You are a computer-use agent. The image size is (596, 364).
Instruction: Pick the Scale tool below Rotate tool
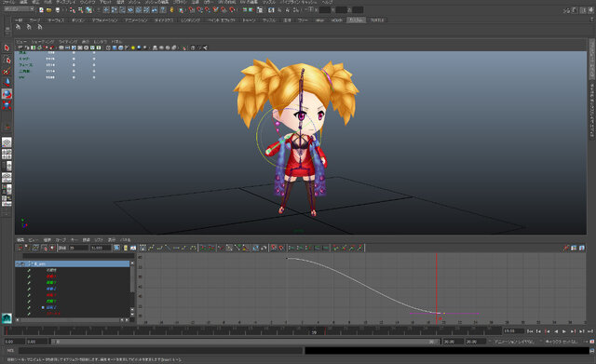point(7,105)
